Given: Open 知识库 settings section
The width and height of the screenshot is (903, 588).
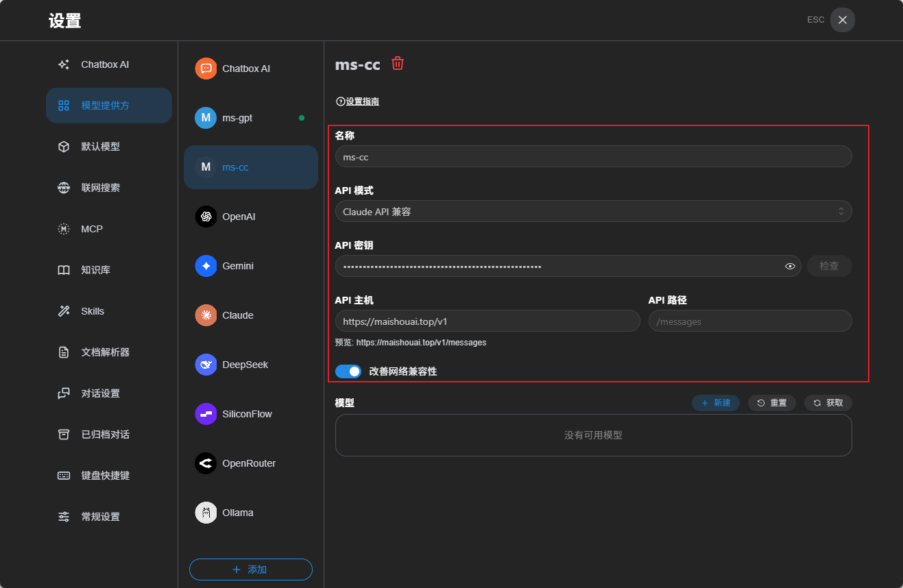Looking at the screenshot, I should 109,270.
